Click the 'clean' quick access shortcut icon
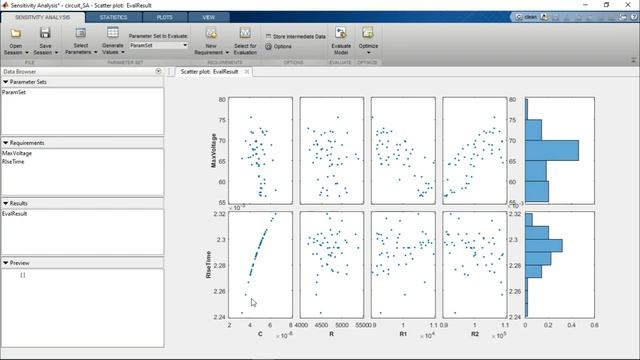The width and height of the screenshot is (640, 360). click(519, 17)
